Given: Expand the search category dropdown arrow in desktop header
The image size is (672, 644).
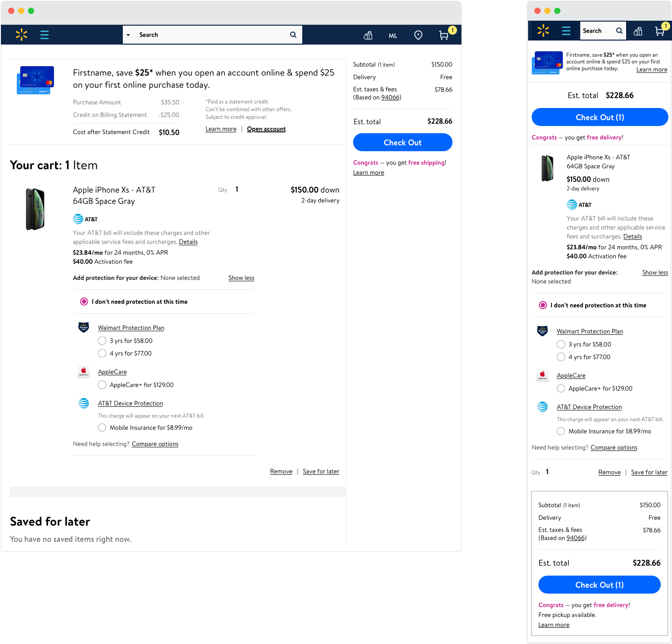Looking at the screenshot, I should [x=128, y=35].
